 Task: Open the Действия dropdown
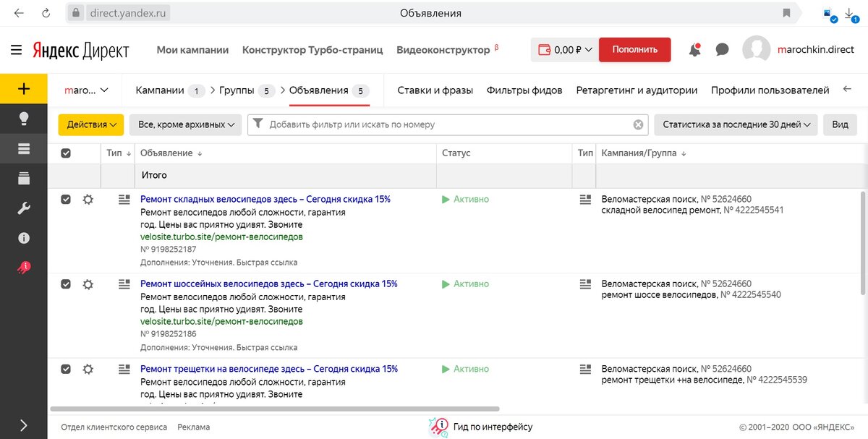point(91,124)
